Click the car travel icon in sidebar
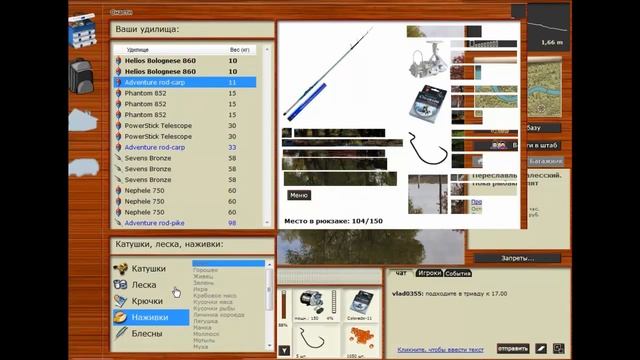 pos(84,167)
